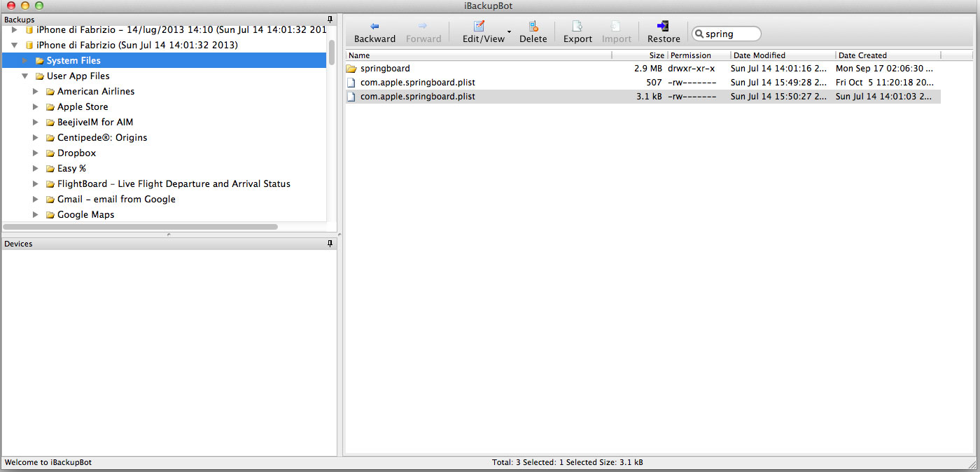
Task: Click the magnifier icon in search box
Action: (x=699, y=34)
